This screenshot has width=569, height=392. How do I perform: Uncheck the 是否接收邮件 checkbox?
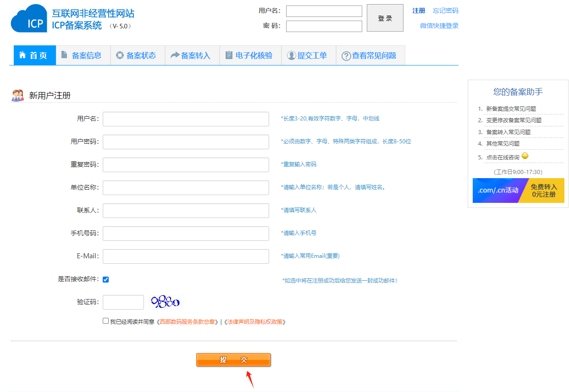coord(106,279)
